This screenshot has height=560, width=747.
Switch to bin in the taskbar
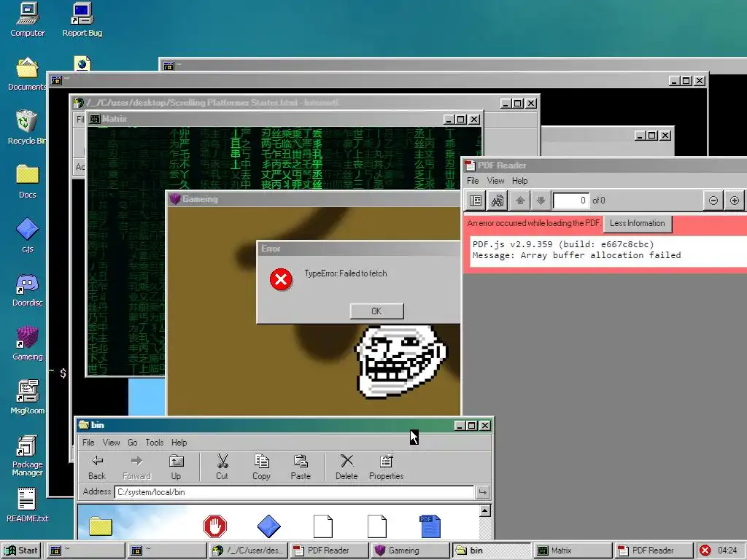(x=491, y=551)
